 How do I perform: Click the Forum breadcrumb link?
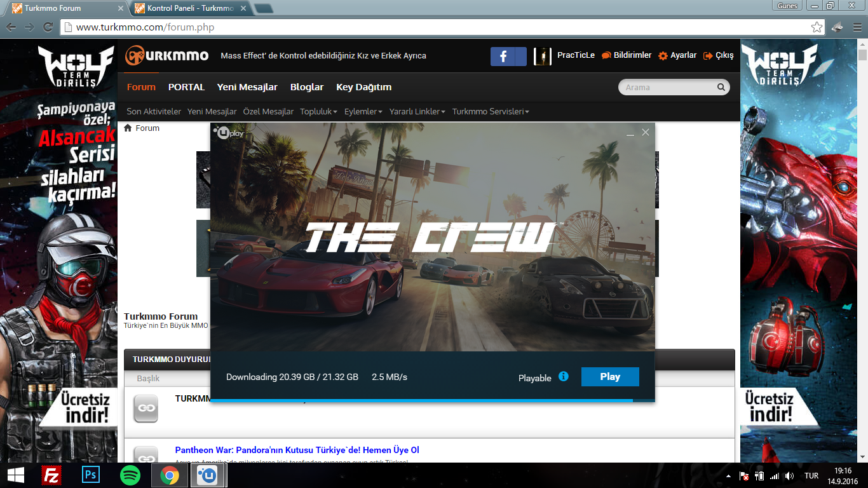coord(147,128)
